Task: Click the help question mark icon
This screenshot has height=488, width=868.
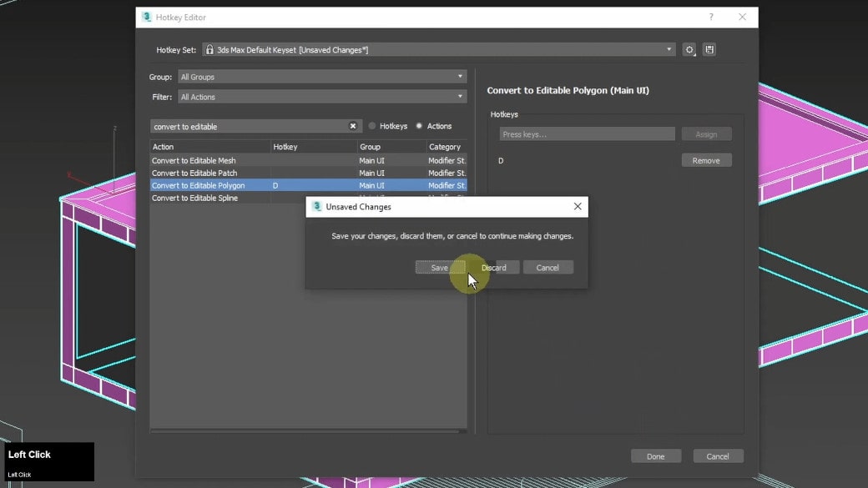Action: [711, 17]
